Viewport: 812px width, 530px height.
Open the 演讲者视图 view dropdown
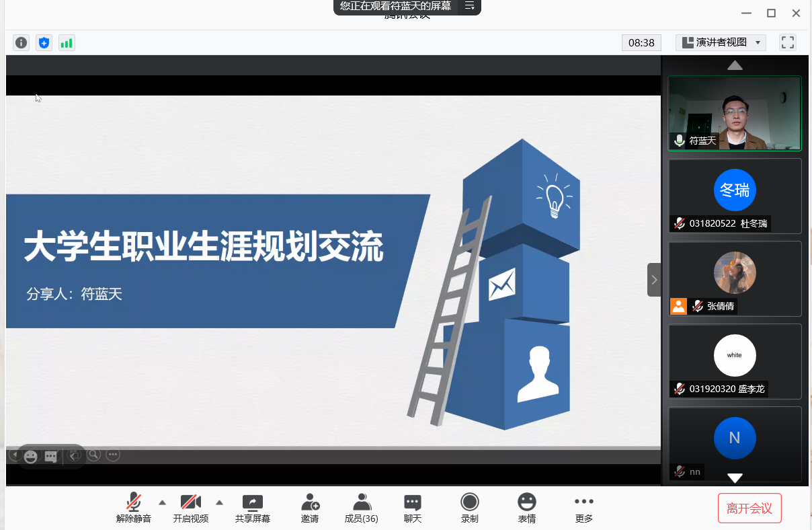click(x=721, y=42)
